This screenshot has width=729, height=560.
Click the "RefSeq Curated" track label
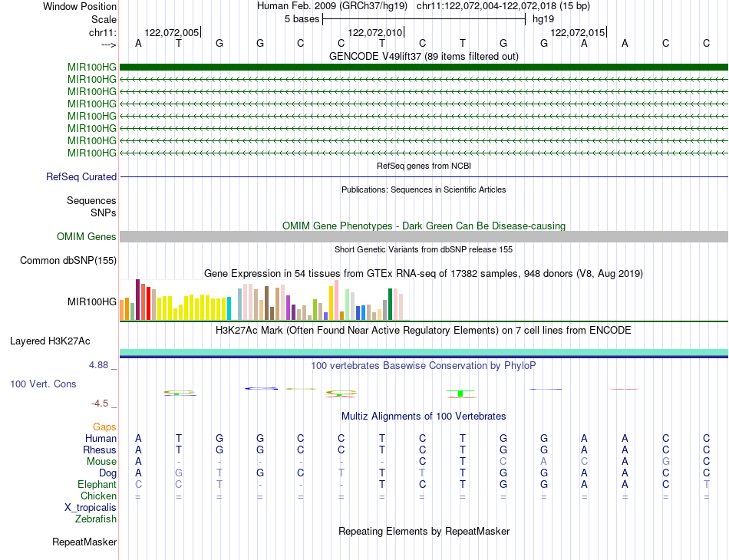click(x=81, y=176)
